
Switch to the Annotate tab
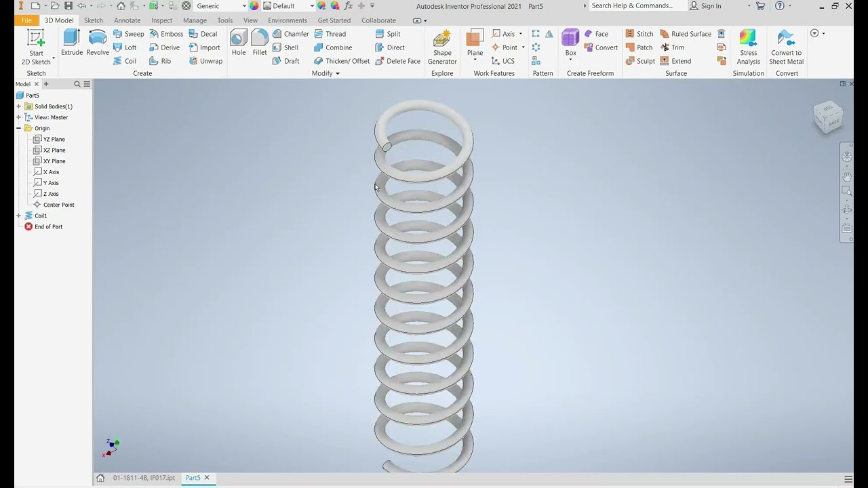pyautogui.click(x=127, y=20)
